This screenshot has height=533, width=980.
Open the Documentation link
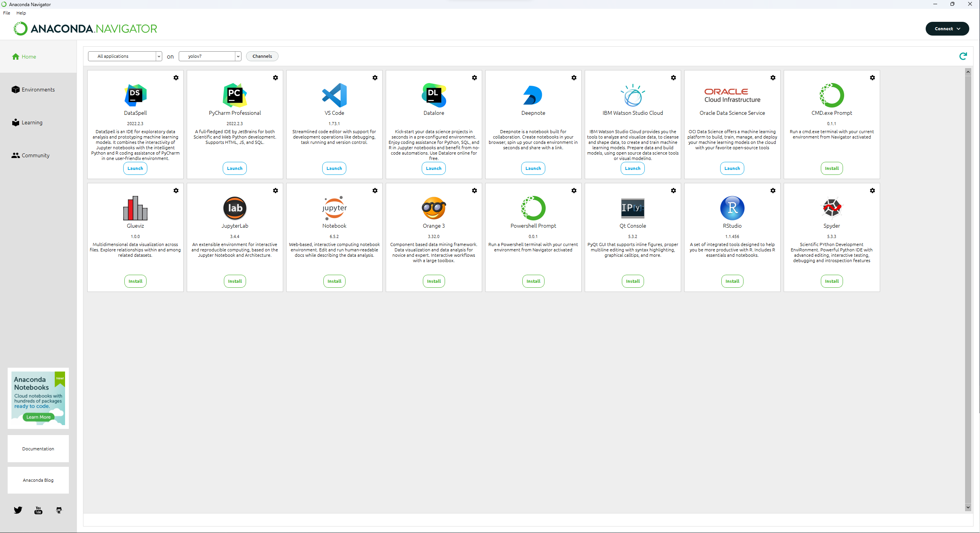click(x=38, y=449)
